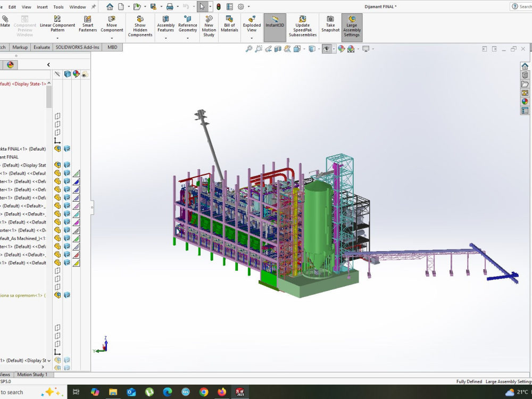The width and height of the screenshot is (532, 399).
Task: Open Options gear dropdown arrow
Action: click(248, 6)
